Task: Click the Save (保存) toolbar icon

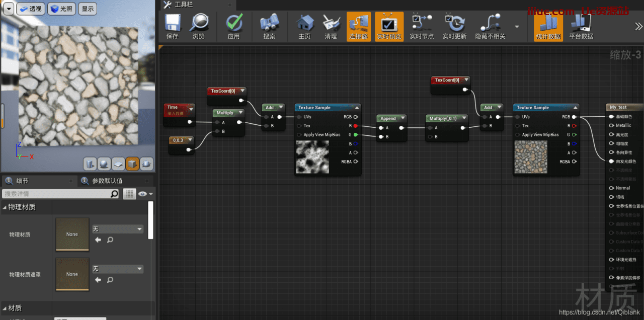Action: tap(172, 27)
